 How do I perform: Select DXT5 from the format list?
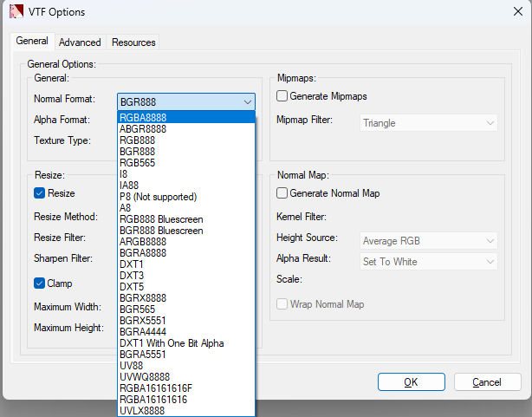(133, 287)
